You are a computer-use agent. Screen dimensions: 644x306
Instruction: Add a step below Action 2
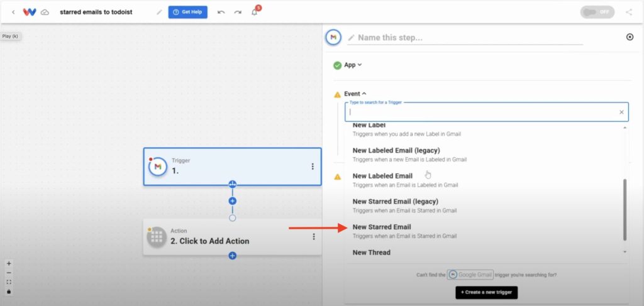click(x=233, y=256)
